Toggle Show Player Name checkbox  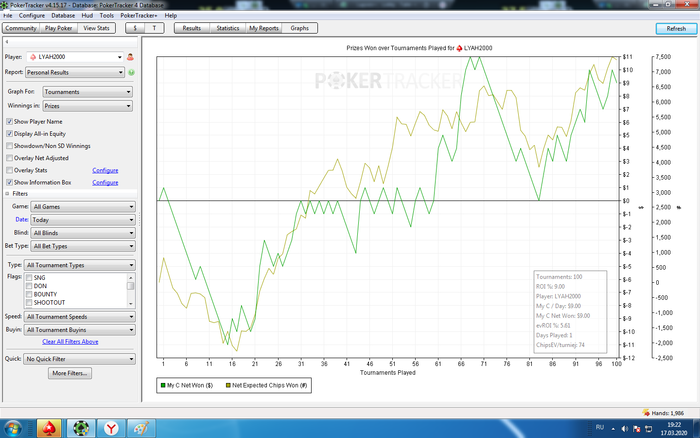[x=9, y=121]
